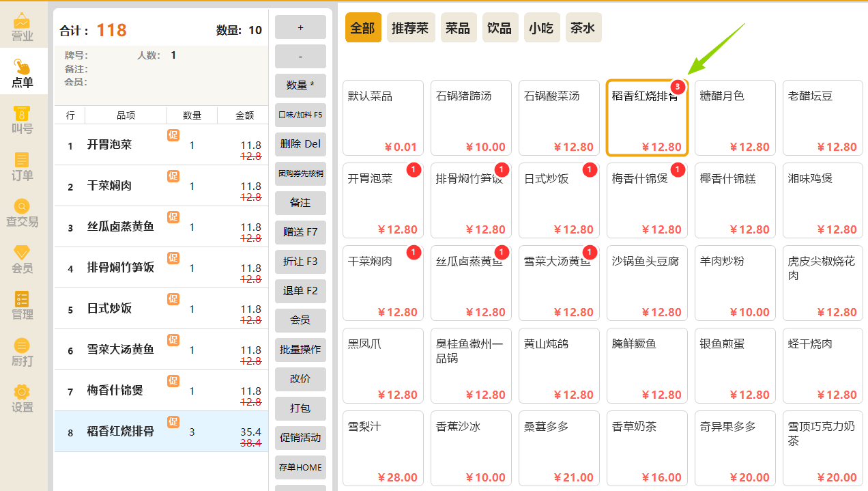This screenshot has height=491, width=868.
Task: Click the 促 promo badge on 开胃泡菜
Action: [173, 135]
